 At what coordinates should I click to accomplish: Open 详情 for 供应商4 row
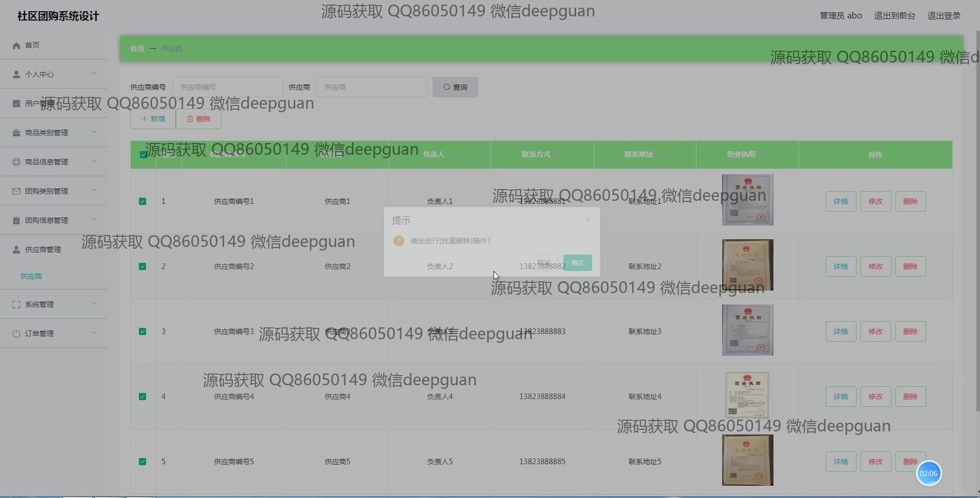pyautogui.click(x=841, y=397)
